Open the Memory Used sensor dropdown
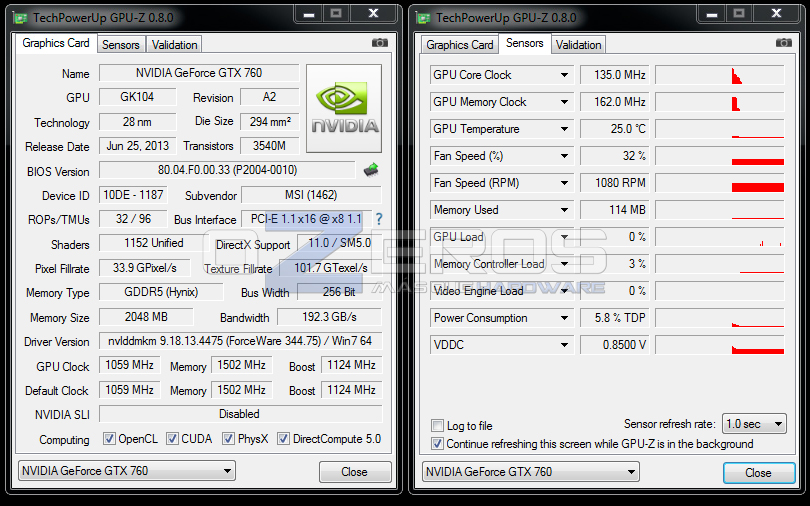Viewport: 810px width, 506px height. [564, 210]
